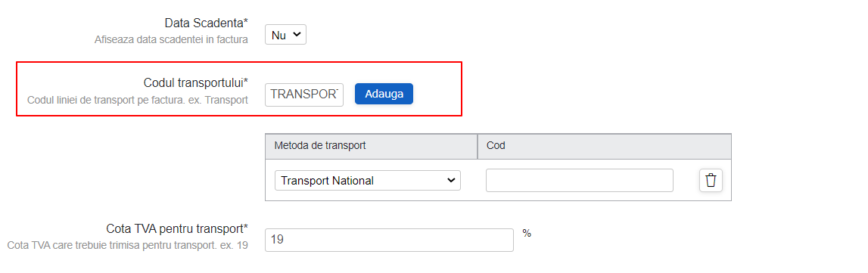Focus the Codul transportului TRANSPORT input
Viewport: 868px width, 273px height.
pyautogui.click(x=304, y=95)
